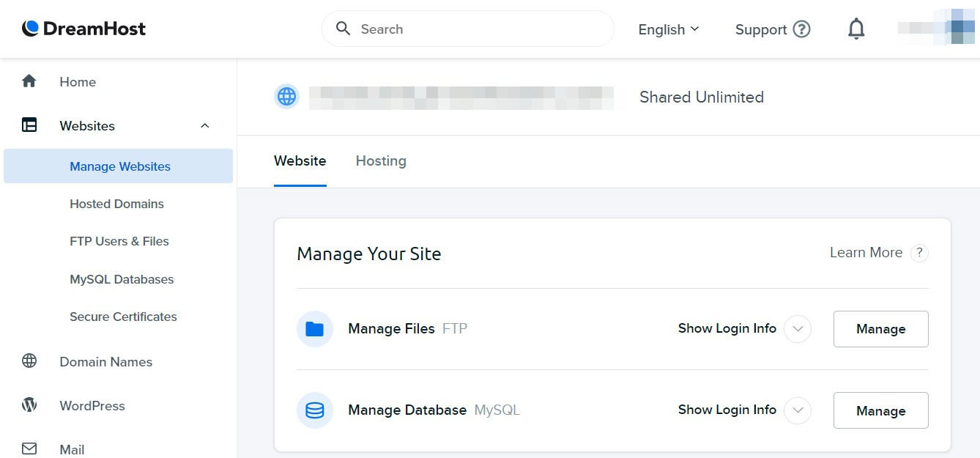Open the Support link
Image resolution: width=980 pixels, height=458 pixels.
tap(772, 29)
